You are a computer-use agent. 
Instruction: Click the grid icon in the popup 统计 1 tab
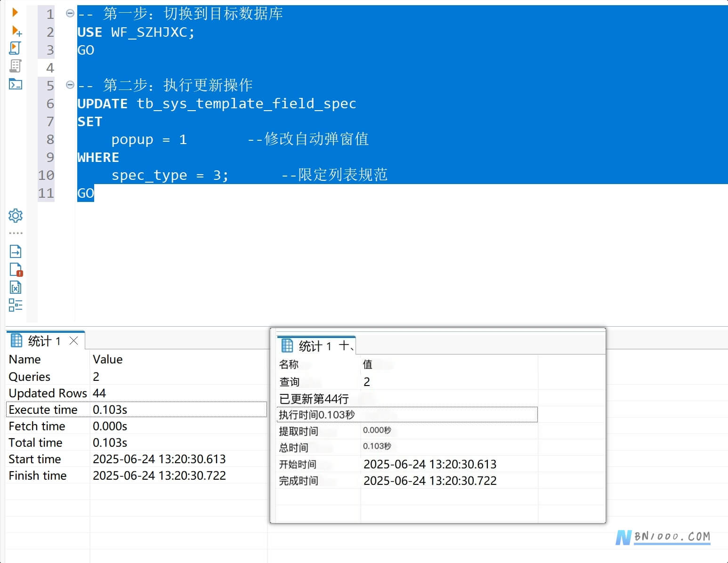[287, 346]
